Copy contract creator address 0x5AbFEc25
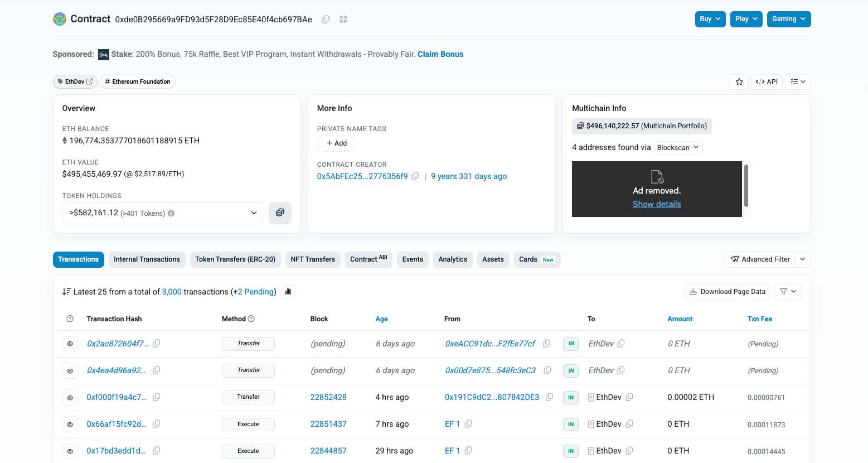868x463 pixels. coord(415,176)
